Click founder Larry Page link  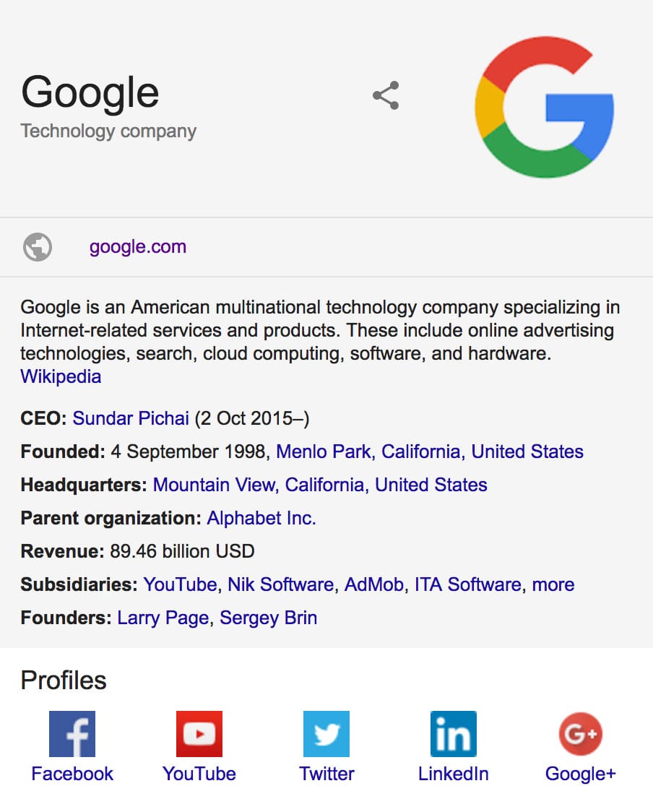click(163, 618)
